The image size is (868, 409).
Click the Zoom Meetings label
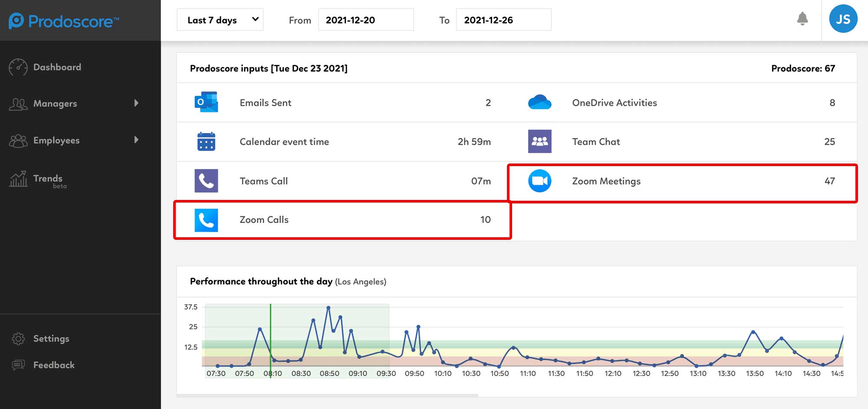pos(606,181)
